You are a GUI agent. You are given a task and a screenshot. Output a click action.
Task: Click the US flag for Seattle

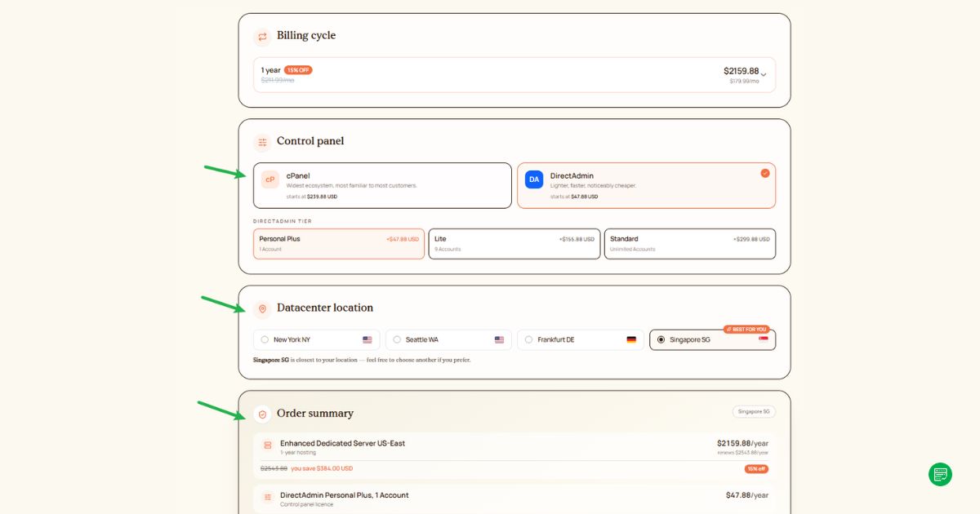point(499,339)
